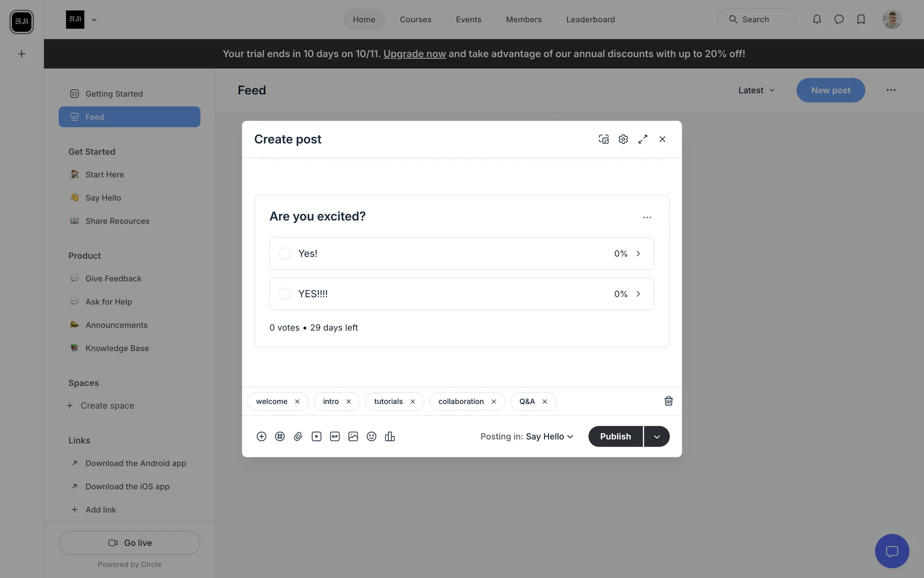Add a GIF using the GIF icon
The width and height of the screenshot is (924, 578).
click(335, 436)
